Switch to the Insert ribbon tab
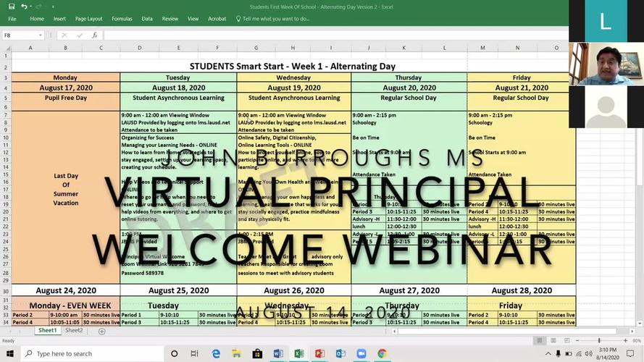644x362 pixels. pos(59,19)
